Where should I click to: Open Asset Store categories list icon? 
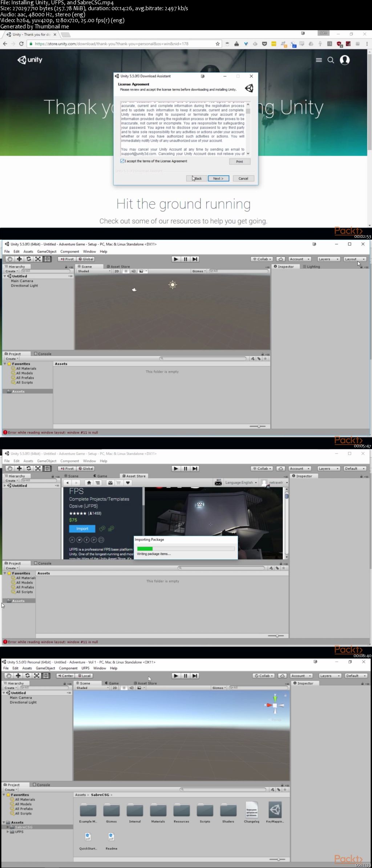tap(98, 483)
